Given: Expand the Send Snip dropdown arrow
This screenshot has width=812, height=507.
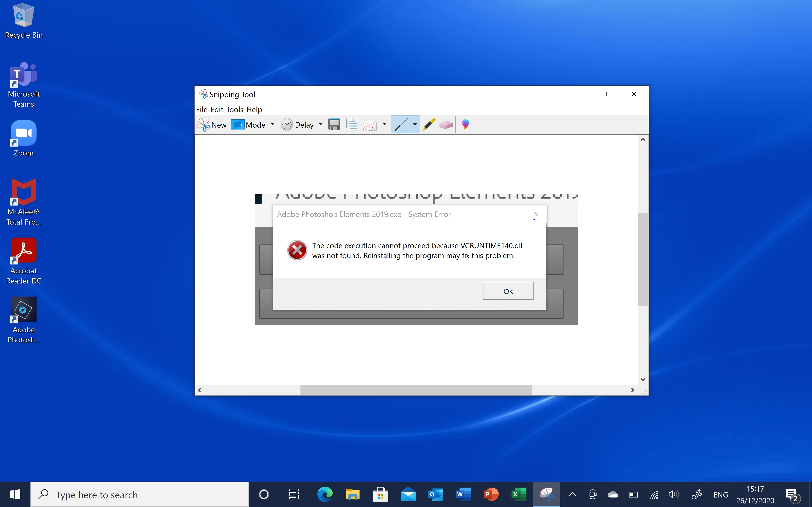Looking at the screenshot, I should click(x=384, y=124).
